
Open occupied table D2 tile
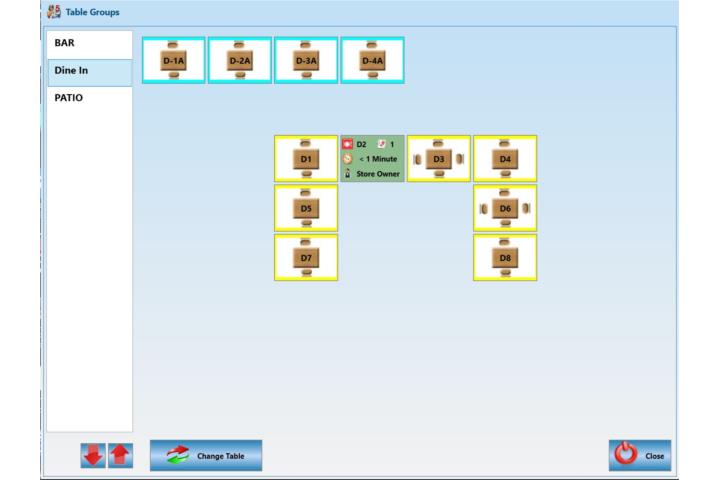click(x=372, y=158)
